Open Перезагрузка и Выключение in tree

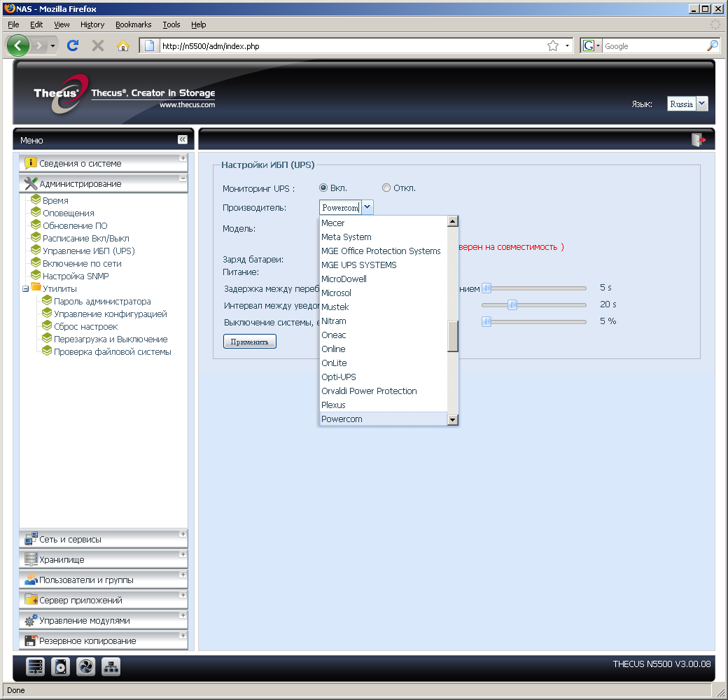pyautogui.click(x=111, y=339)
